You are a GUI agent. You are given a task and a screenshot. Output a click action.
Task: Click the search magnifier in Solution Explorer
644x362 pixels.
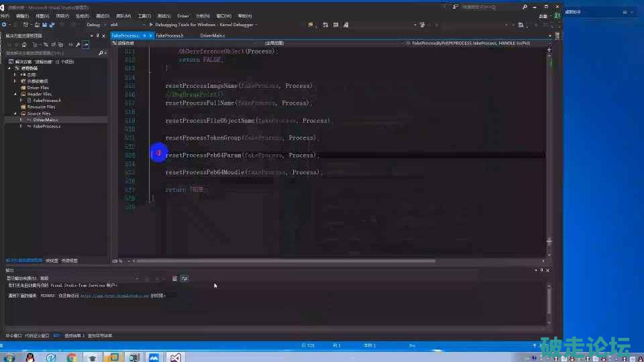pos(99,53)
